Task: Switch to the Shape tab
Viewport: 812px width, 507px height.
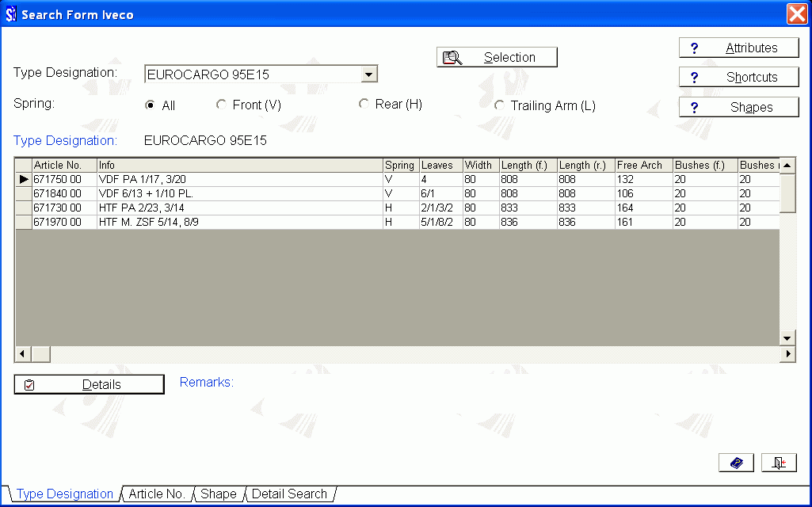Action: [x=218, y=494]
